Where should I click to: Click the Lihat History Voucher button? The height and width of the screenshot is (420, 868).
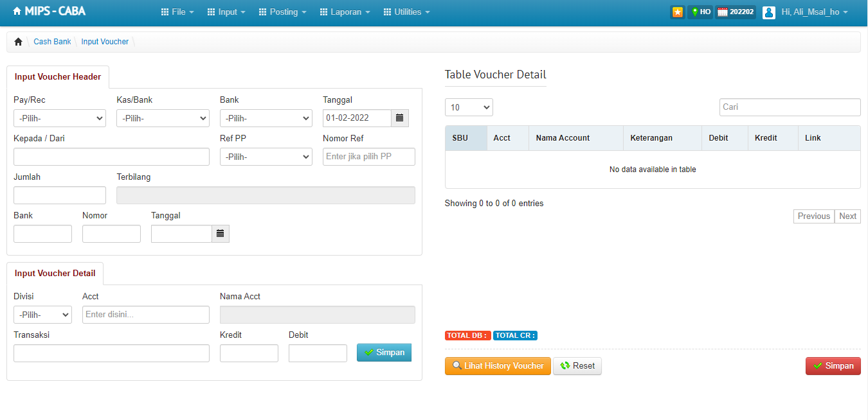click(498, 366)
